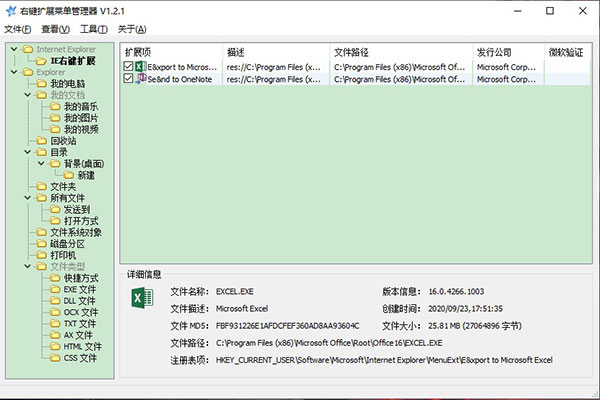
Task: Click the 打开方式 folder icon
Action: tap(55, 220)
